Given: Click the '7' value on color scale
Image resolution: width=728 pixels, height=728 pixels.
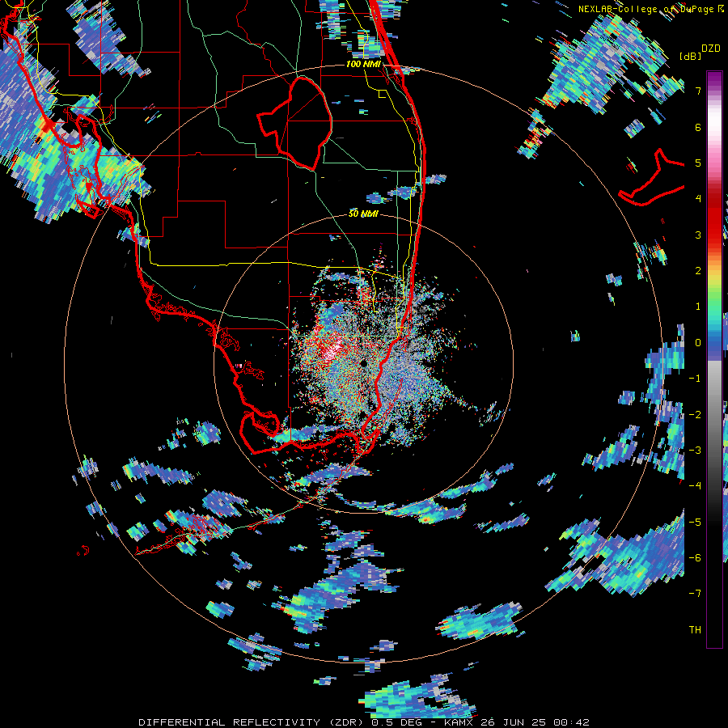Looking at the screenshot, I should click(x=698, y=91).
